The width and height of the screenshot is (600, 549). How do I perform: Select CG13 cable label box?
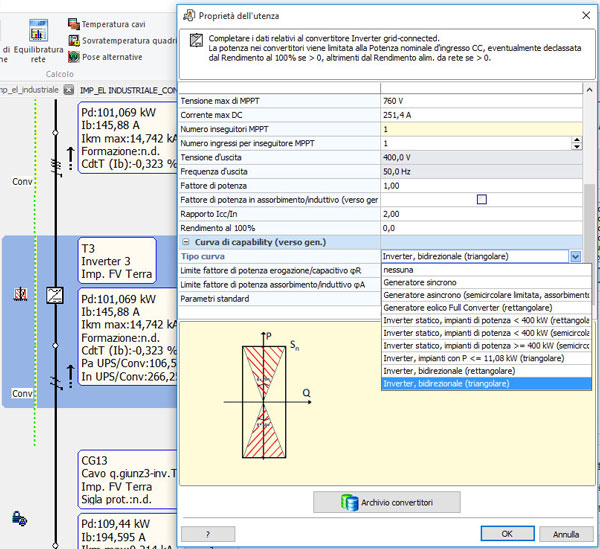click(127, 480)
